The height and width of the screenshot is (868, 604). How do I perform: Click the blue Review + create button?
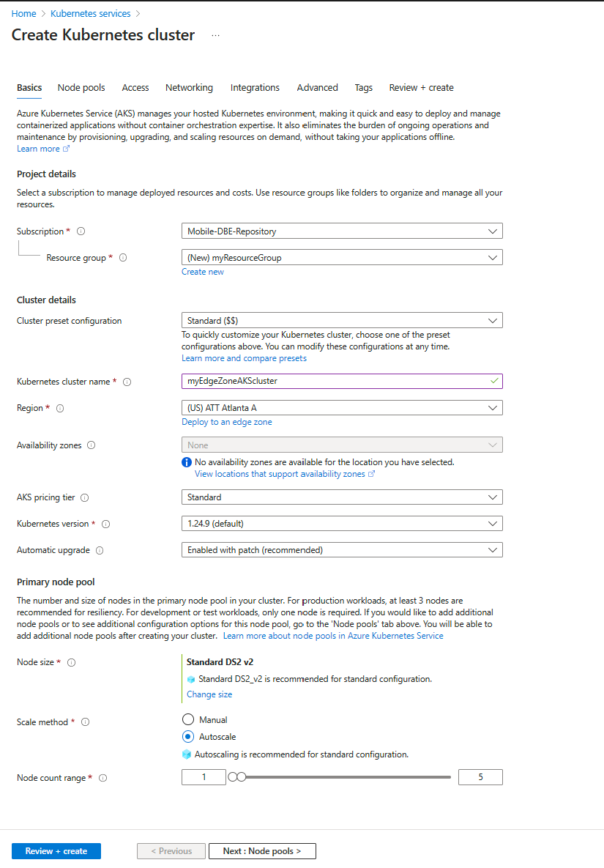[56, 851]
